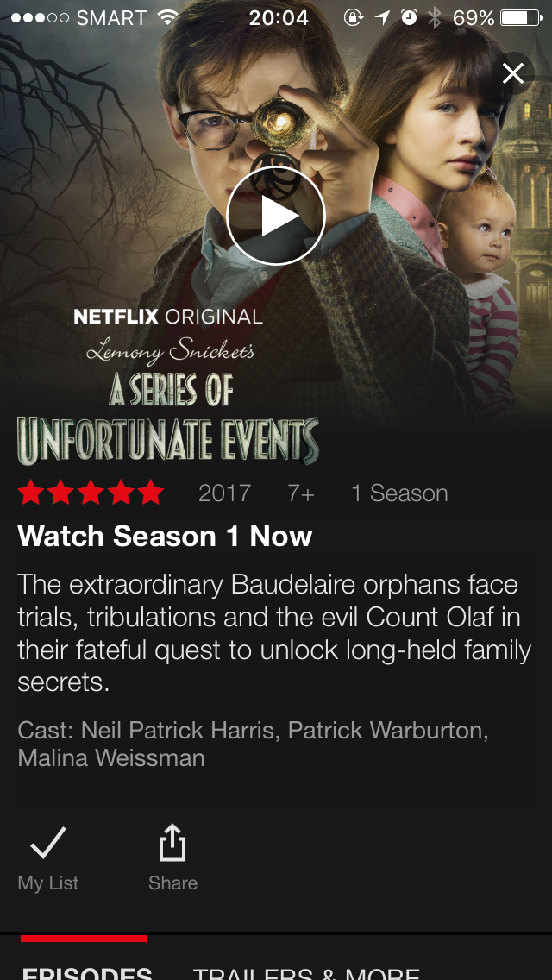Tap the battery indicator icon
The height and width of the screenshot is (980, 552).
pyautogui.click(x=521, y=17)
